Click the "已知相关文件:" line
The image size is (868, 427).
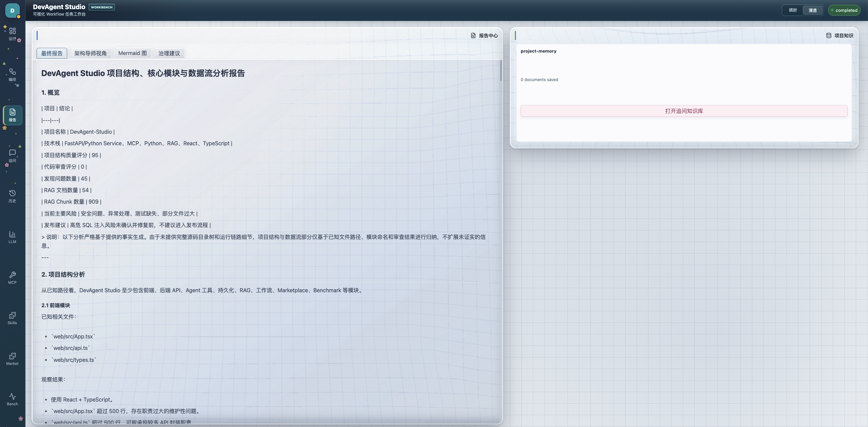click(59, 317)
